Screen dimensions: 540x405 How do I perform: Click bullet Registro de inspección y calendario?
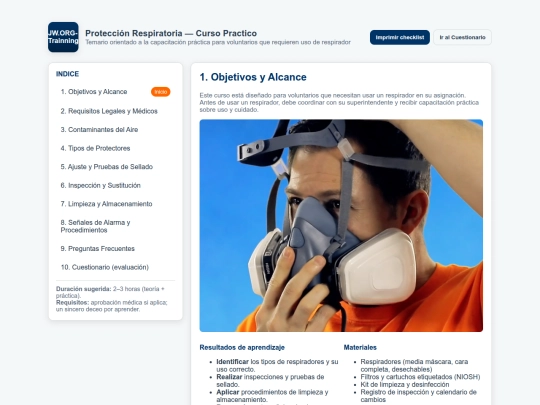[x=419, y=396]
